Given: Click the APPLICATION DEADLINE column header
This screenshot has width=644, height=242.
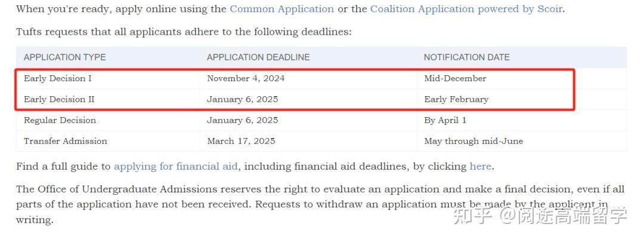Looking at the screenshot, I should coord(258,57).
